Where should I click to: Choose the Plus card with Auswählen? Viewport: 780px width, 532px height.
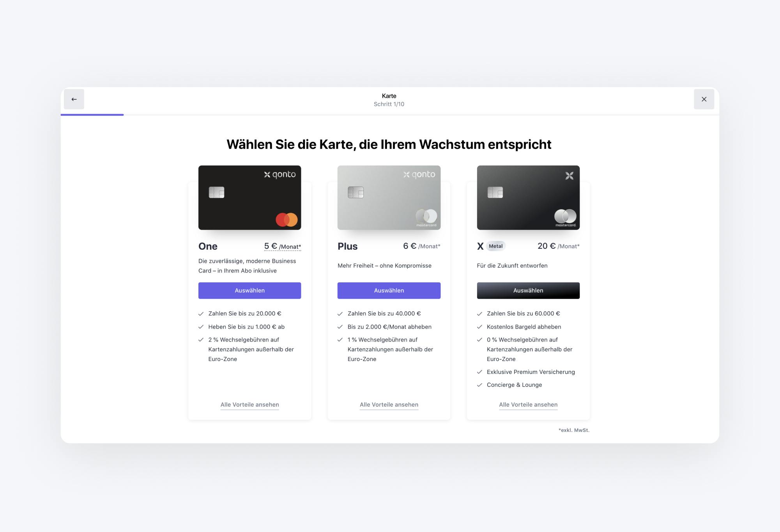[x=389, y=291]
